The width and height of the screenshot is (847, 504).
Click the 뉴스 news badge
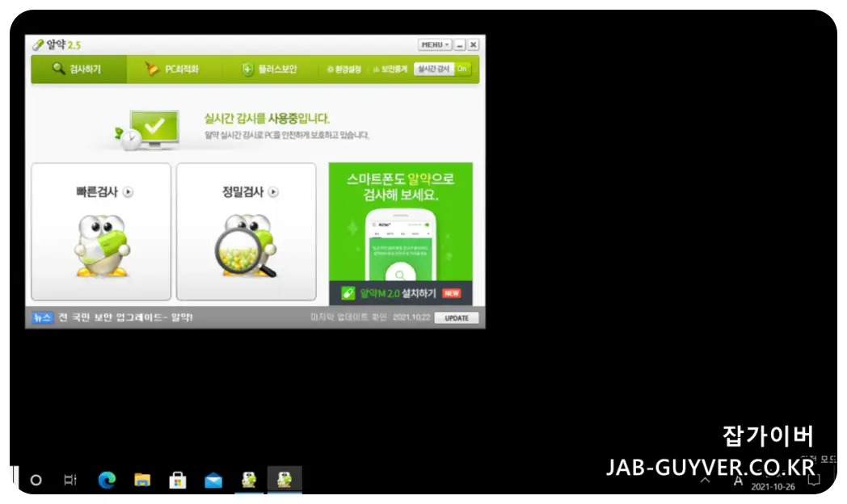[x=42, y=318]
